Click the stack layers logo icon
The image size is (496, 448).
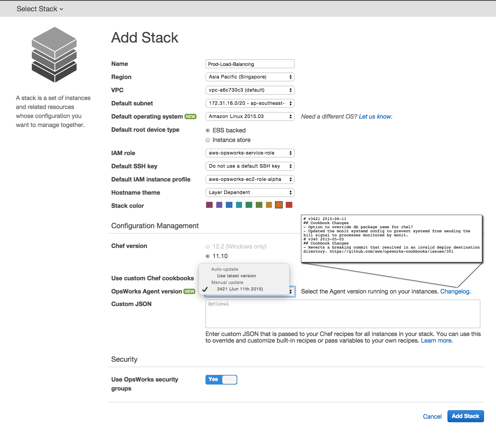54,55
